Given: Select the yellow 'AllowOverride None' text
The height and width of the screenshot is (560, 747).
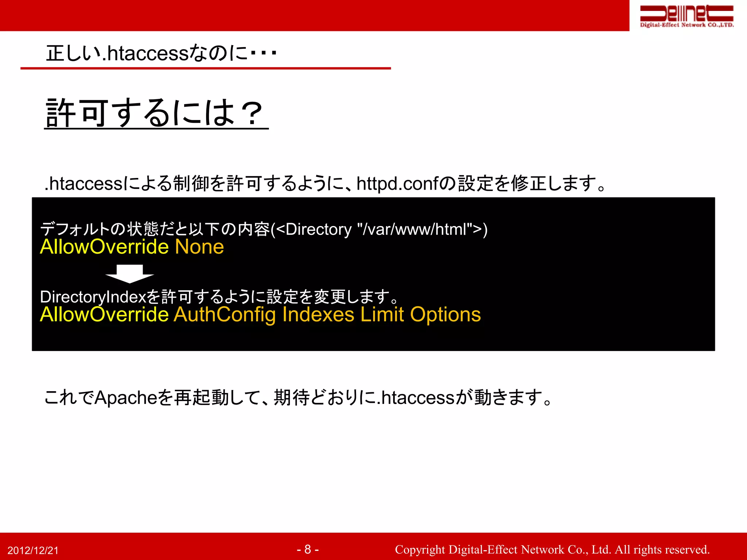Looking at the screenshot, I should [x=132, y=247].
